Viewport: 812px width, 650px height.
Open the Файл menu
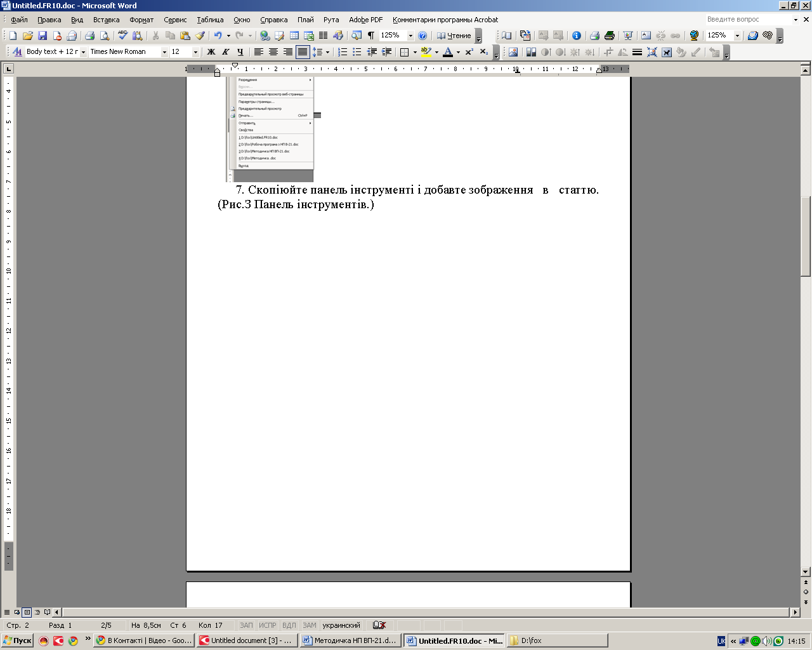[19, 20]
